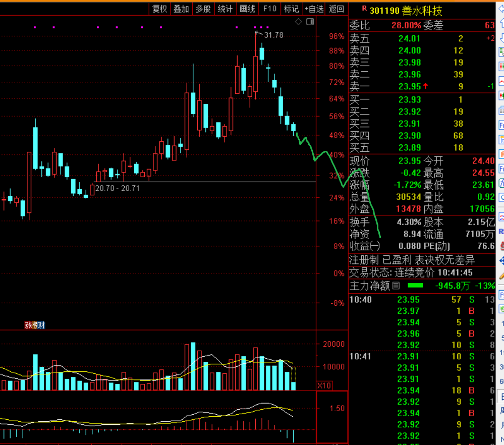Click the 96% scale label on price axis
The height and width of the screenshot is (445, 504).
337,36
